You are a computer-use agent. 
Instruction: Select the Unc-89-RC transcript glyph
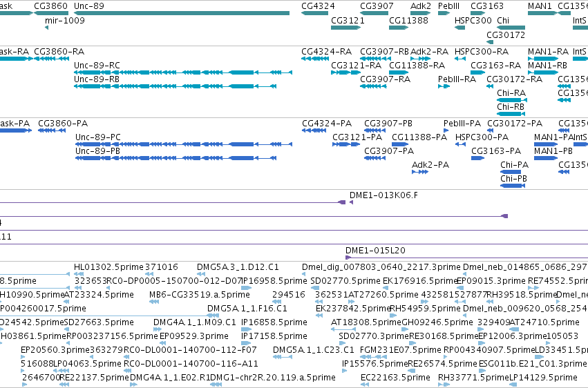[183, 72]
